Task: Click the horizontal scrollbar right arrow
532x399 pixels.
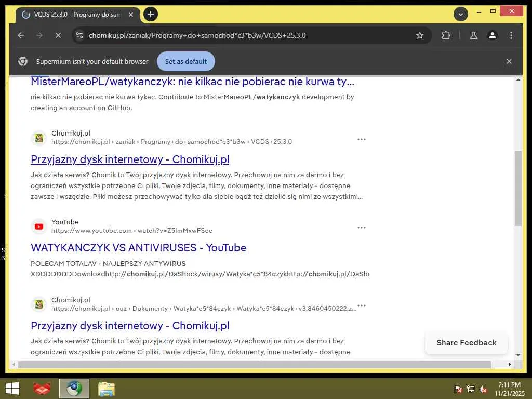Action: pos(509,364)
